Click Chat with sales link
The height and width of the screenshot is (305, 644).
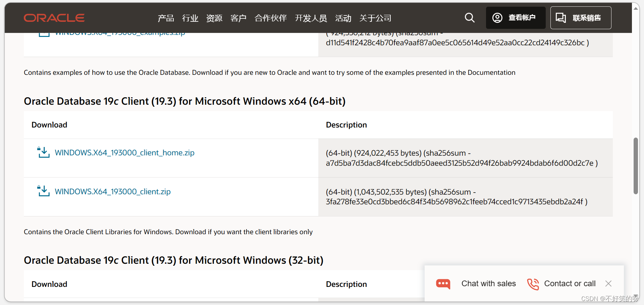coord(488,284)
